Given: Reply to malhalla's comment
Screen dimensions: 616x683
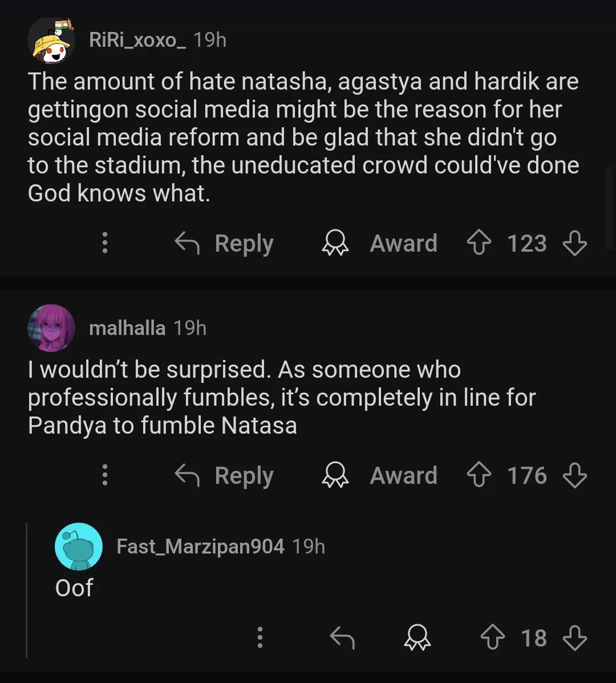Looking at the screenshot, I should (x=224, y=475).
